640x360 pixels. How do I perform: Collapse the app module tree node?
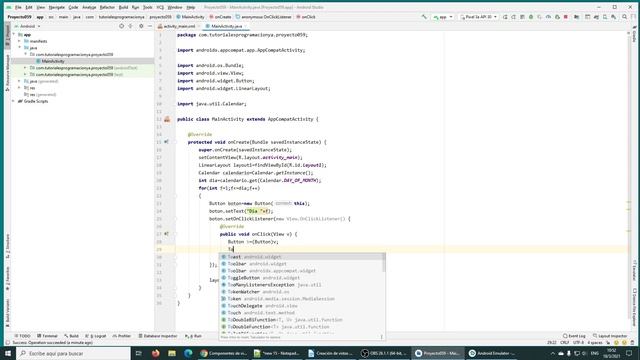[x=14, y=35]
